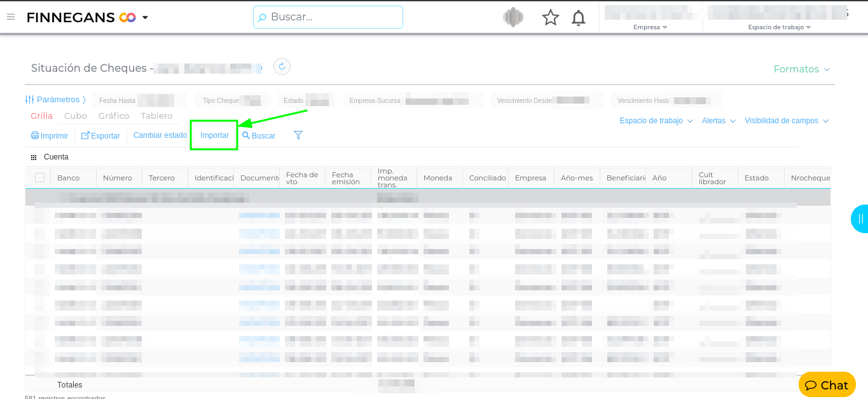The image size is (868, 399).
Task: Sort by the Fecha de vto. column
Action: pos(302,178)
